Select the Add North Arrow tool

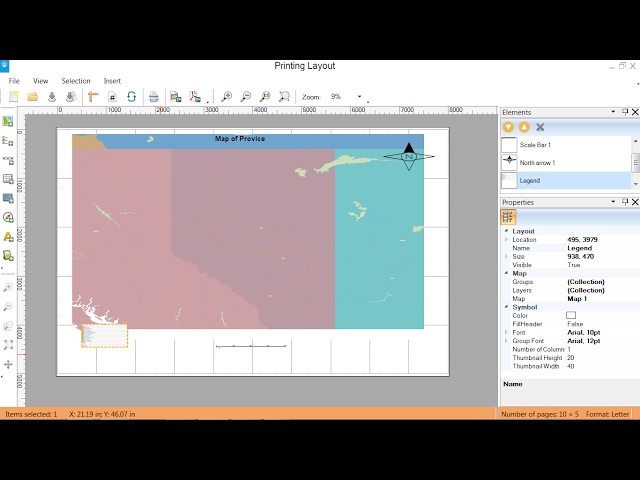pos(8,218)
